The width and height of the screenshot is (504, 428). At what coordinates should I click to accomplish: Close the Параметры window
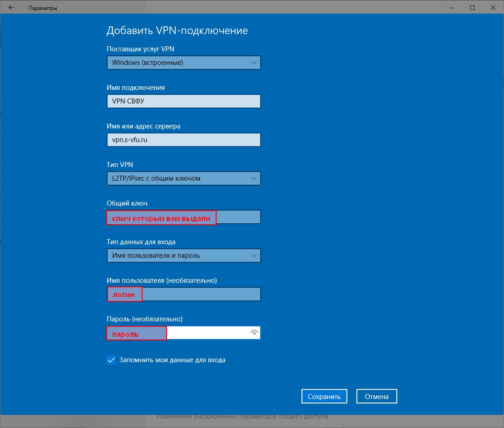493,8
